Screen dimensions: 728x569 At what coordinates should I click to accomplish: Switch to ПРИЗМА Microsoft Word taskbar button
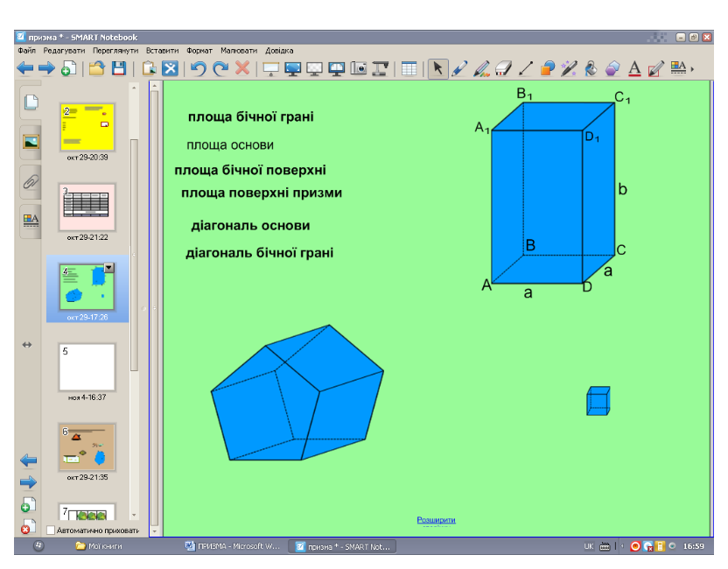(233, 546)
